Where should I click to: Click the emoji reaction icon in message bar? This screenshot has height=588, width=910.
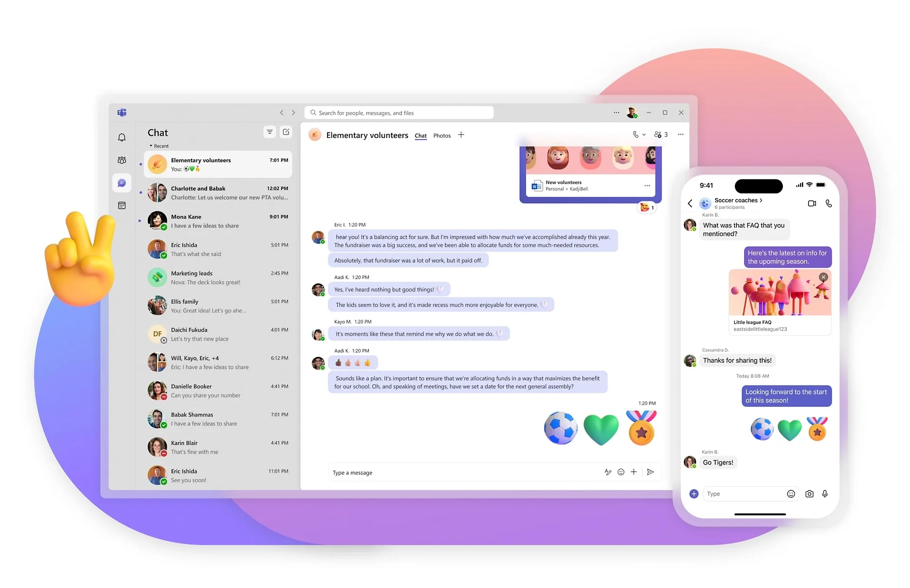click(621, 472)
